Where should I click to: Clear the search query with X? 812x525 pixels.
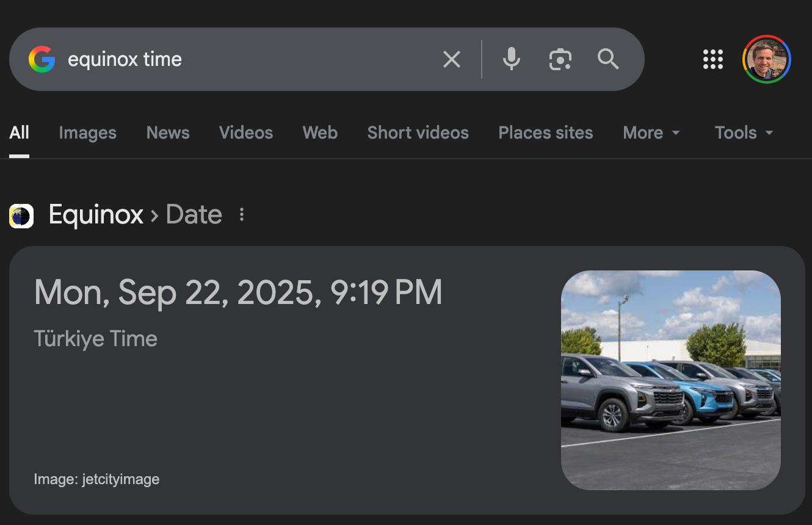point(452,59)
